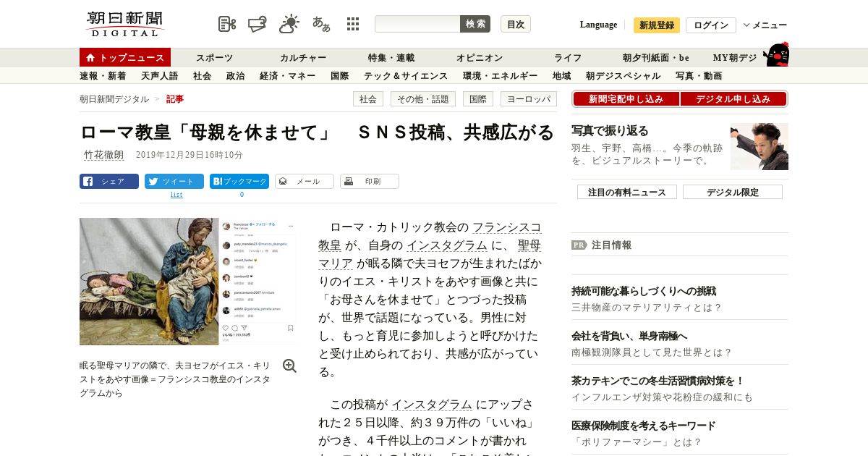
Task: Click the Pope Instagram article image
Action: (187, 282)
